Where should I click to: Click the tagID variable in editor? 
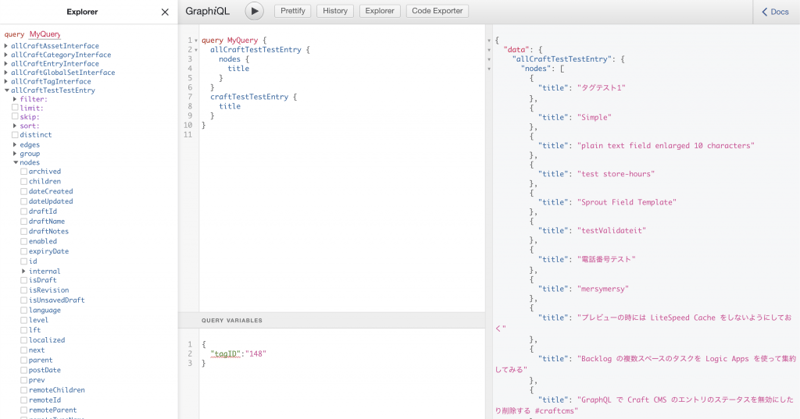[x=224, y=354]
